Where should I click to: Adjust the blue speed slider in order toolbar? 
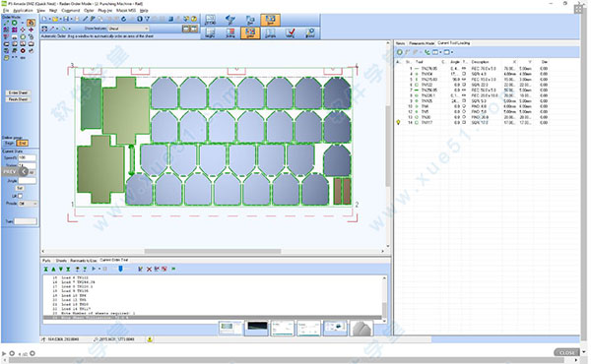(x=120, y=269)
